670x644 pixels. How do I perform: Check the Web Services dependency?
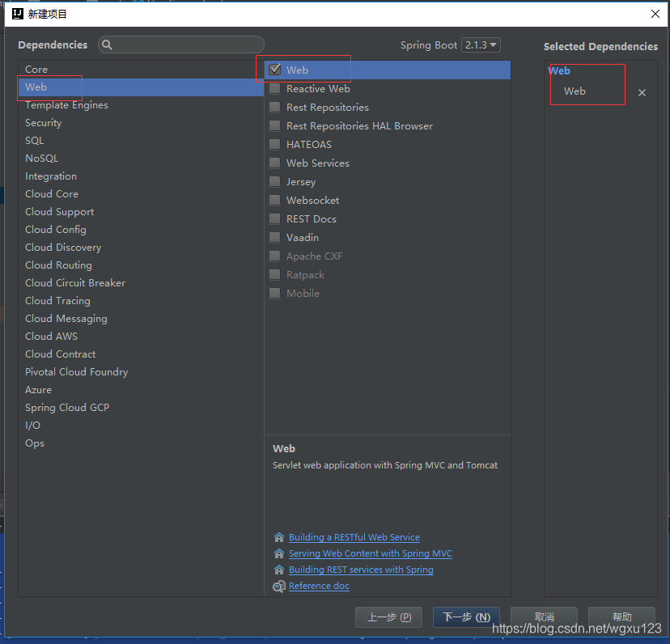275,163
